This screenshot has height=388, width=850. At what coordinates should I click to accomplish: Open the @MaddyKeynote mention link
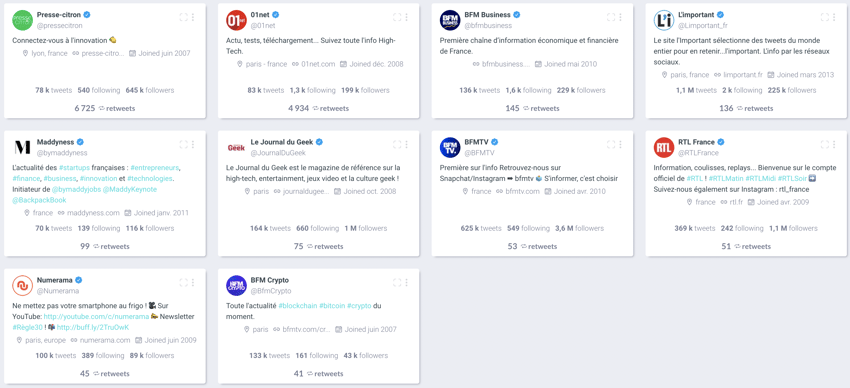132,189
